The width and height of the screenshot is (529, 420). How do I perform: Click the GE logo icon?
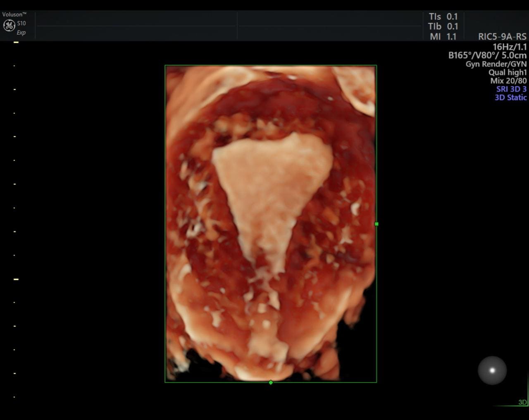click(x=9, y=26)
